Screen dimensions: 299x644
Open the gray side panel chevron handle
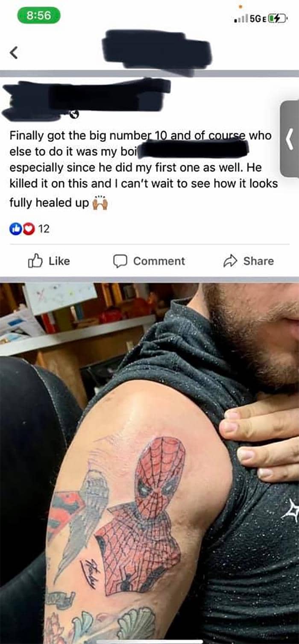point(290,138)
